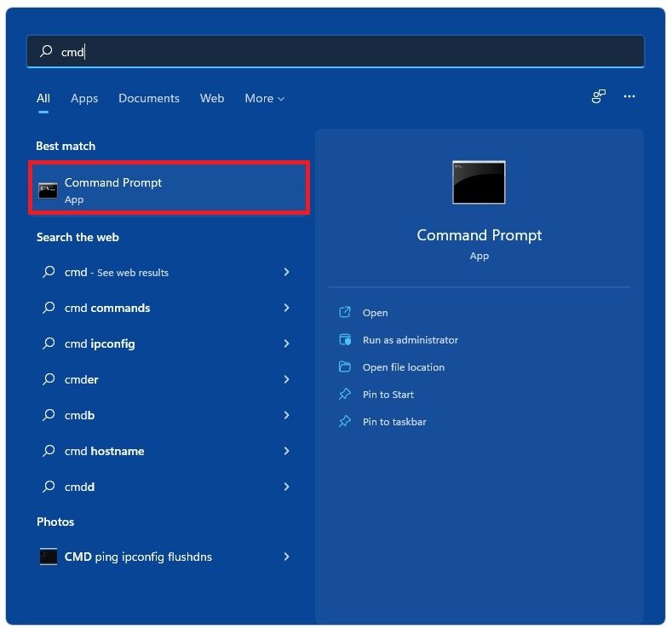Expand the More filter dropdown
This screenshot has height=629, width=672.
[x=264, y=99]
